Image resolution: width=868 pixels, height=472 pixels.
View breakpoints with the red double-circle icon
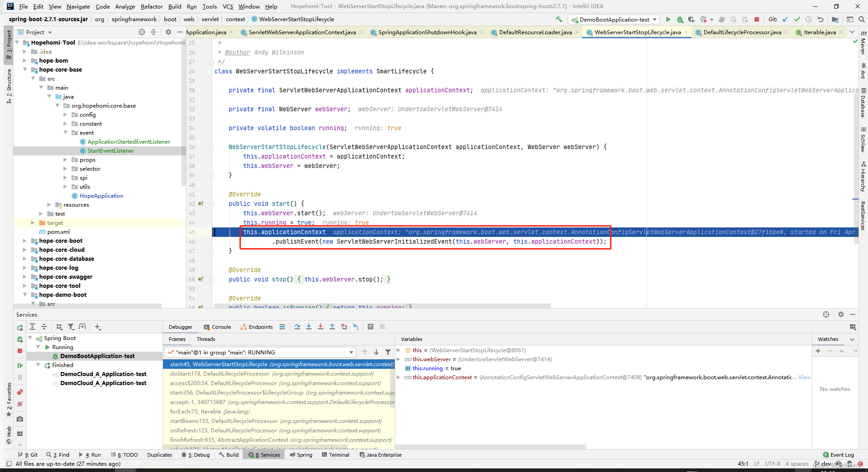tap(20, 392)
